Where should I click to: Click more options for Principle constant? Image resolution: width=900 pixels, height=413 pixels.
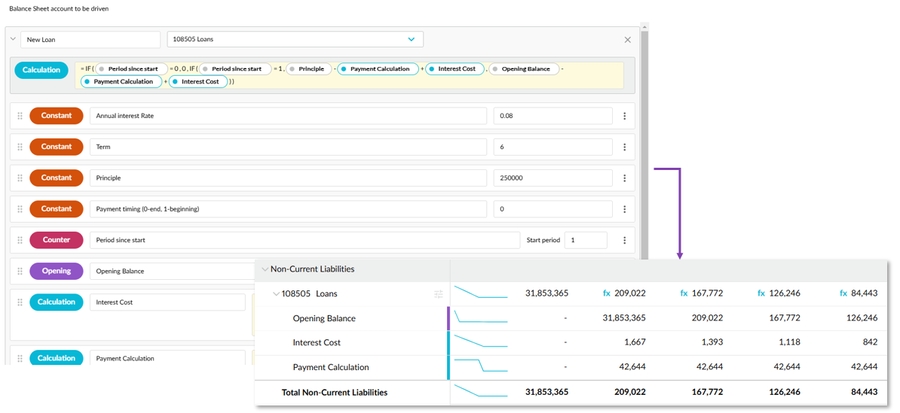(625, 178)
